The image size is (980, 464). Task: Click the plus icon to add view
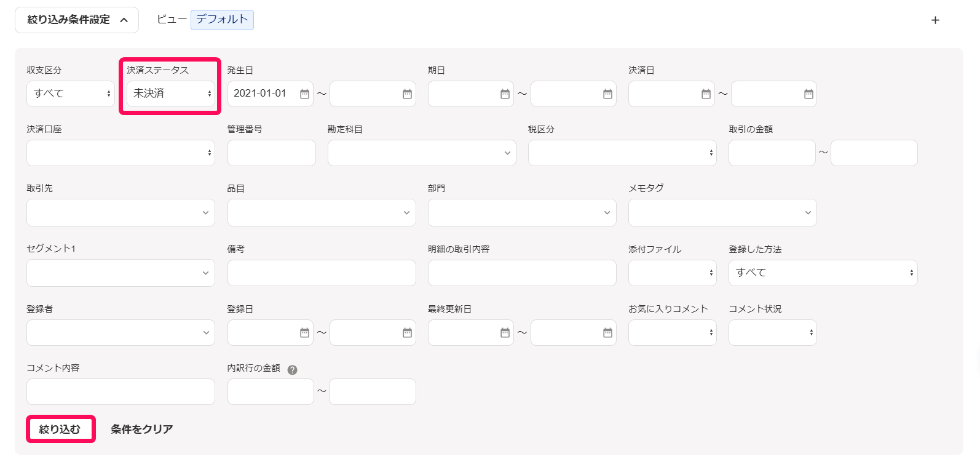(935, 20)
